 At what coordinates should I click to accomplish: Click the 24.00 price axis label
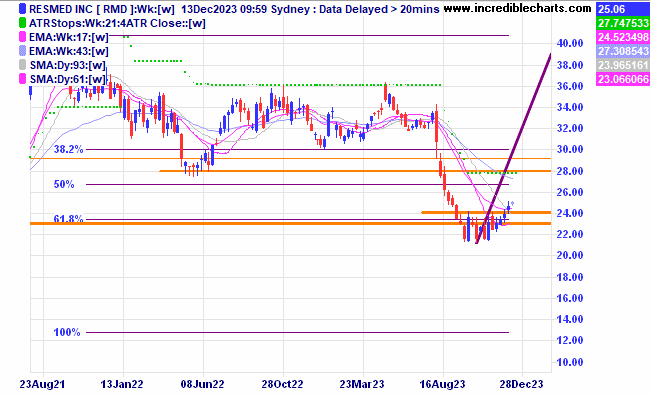570,213
